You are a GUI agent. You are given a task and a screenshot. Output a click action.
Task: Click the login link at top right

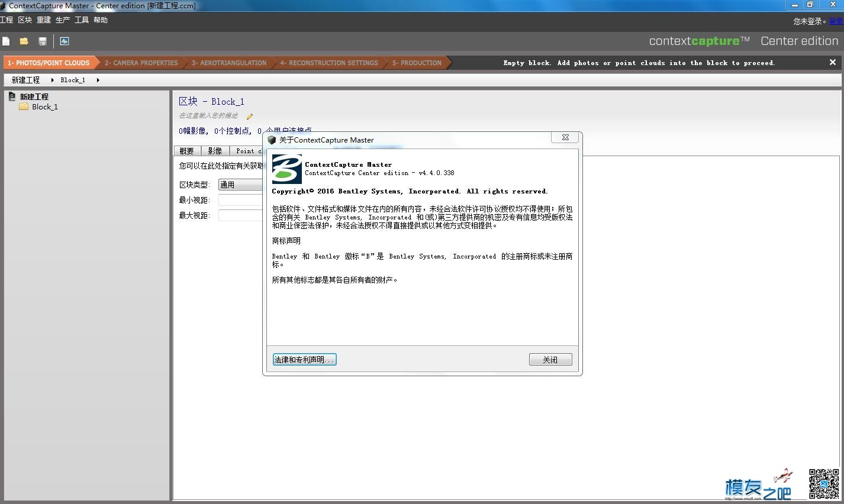click(x=836, y=21)
